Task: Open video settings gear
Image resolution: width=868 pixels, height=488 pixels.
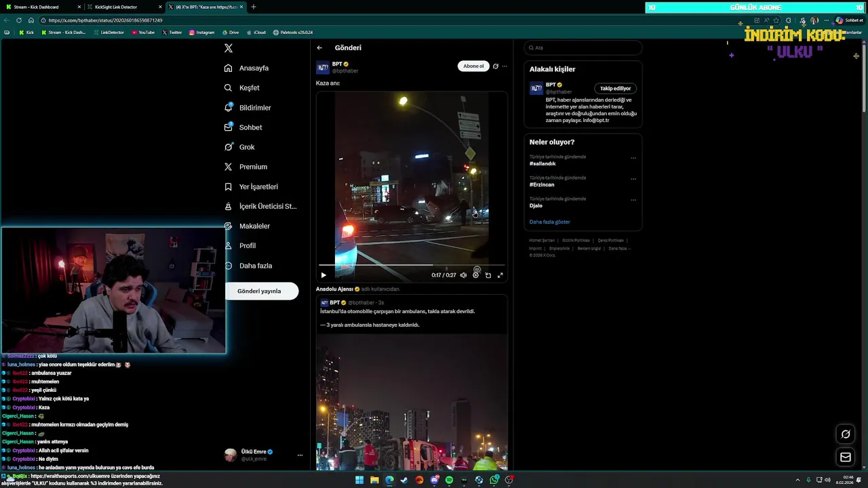Action: coord(476,275)
